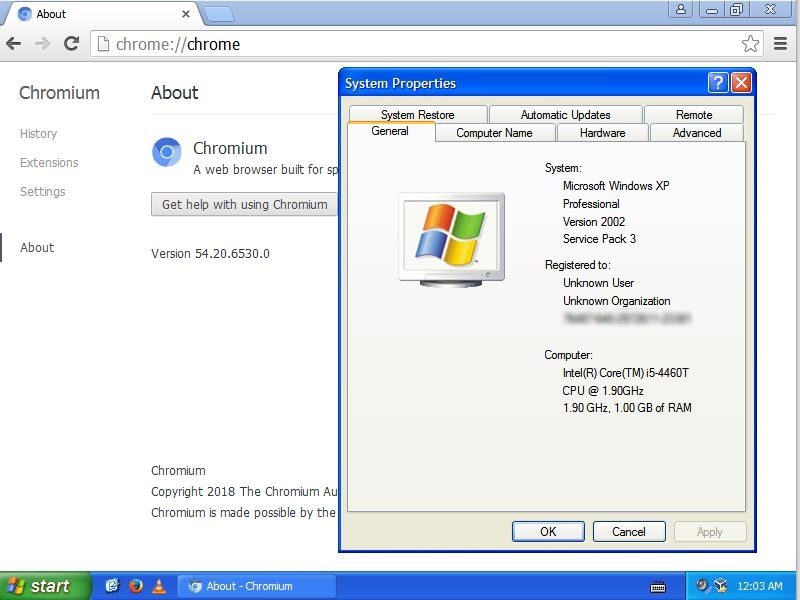The image size is (800, 600).
Task: Switch to the System Restore tab
Action: tap(417, 113)
